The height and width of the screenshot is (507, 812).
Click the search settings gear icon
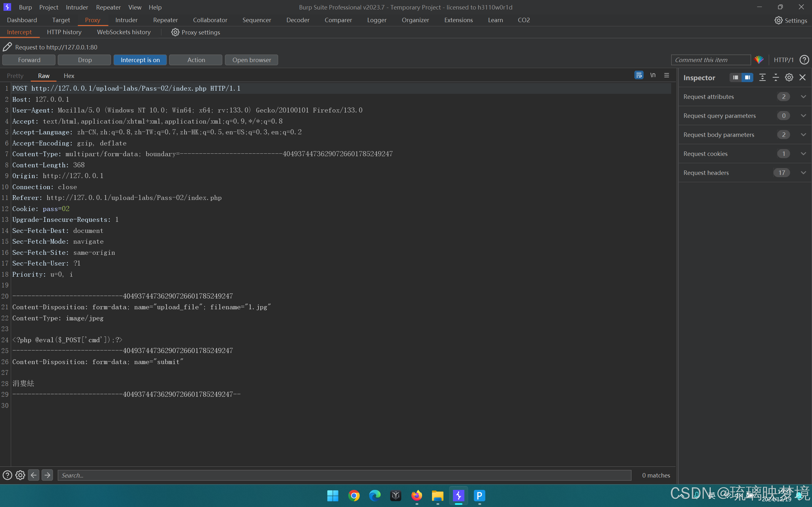coord(20,475)
